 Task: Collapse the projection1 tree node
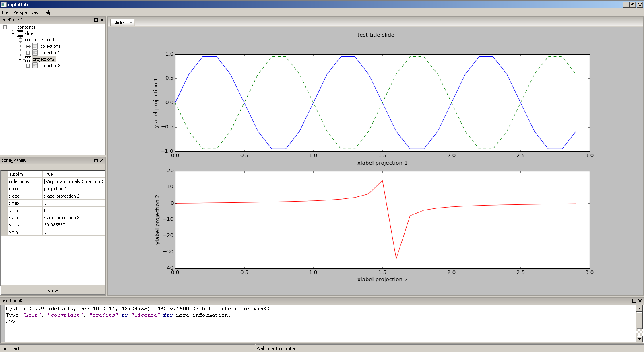(x=20, y=40)
